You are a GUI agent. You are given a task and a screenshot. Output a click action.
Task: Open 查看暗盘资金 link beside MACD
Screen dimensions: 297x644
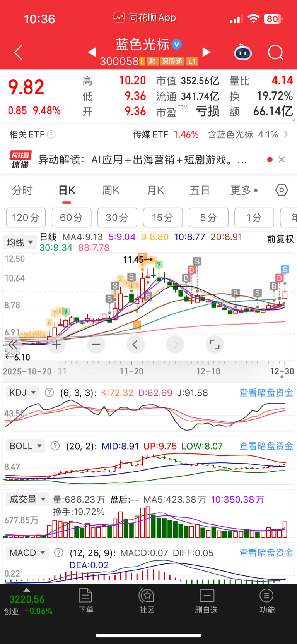[x=266, y=553]
